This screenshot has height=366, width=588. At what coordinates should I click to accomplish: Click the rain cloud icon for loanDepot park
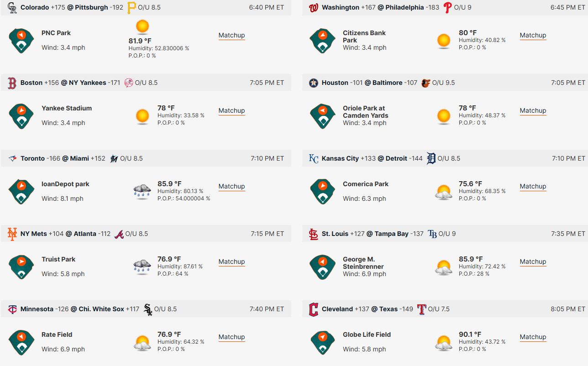142,192
